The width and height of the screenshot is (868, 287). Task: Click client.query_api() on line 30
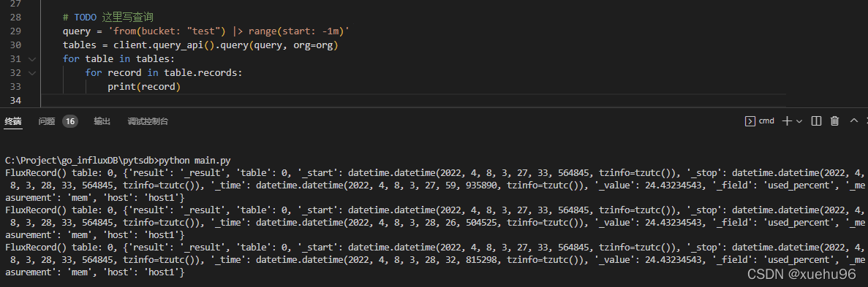(x=163, y=45)
